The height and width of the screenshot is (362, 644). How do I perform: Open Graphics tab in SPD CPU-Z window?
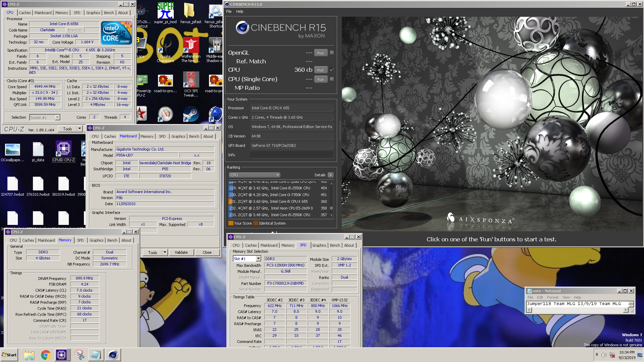(319, 245)
